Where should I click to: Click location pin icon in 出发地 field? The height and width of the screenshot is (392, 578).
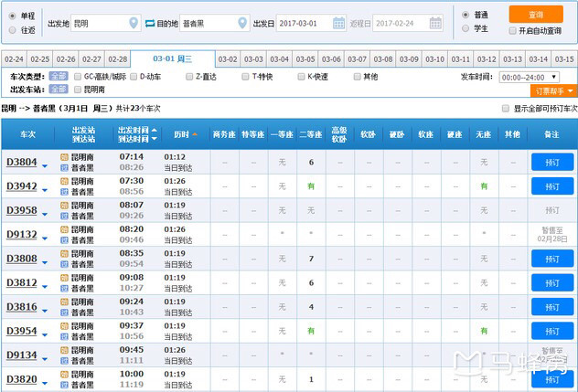tap(123, 23)
